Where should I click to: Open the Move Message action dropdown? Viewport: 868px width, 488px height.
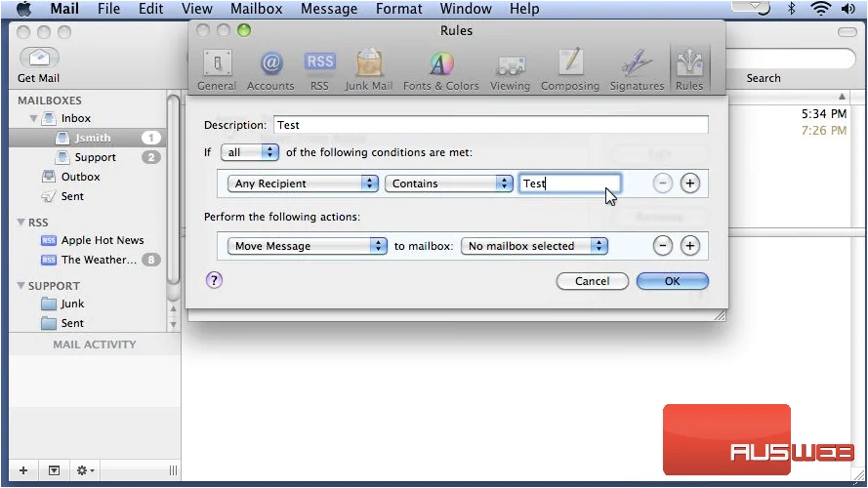pyautogui.click(x=308, y=246)
